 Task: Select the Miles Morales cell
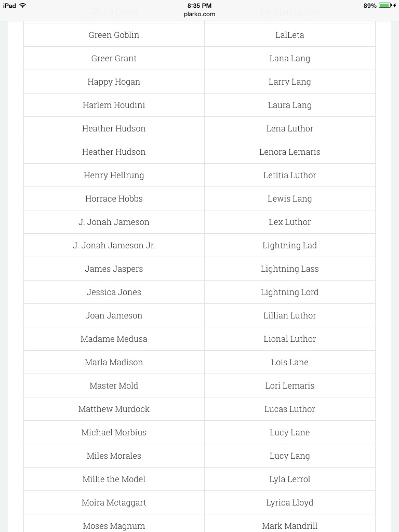114,456
